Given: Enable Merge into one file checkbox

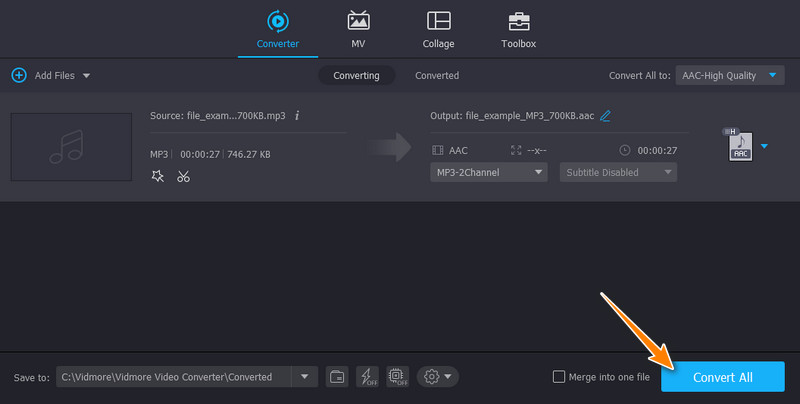Looking at the screenshot, I should (559, 377).
